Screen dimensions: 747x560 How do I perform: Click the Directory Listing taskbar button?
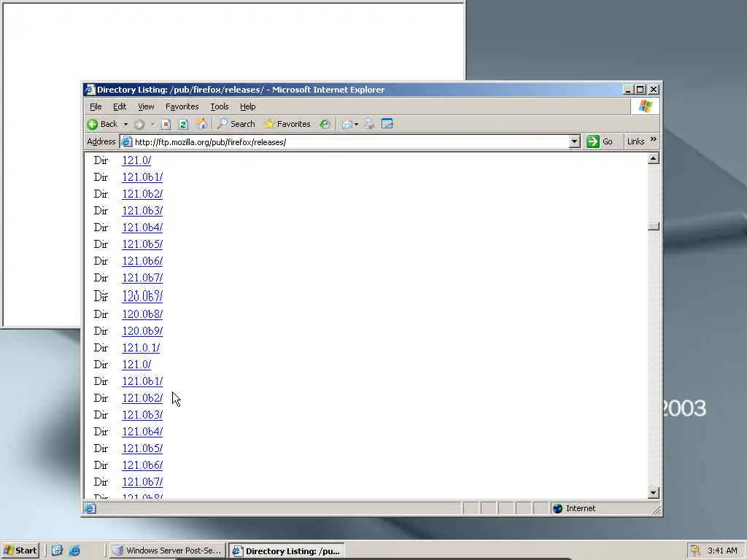click(x=286, y=551)
